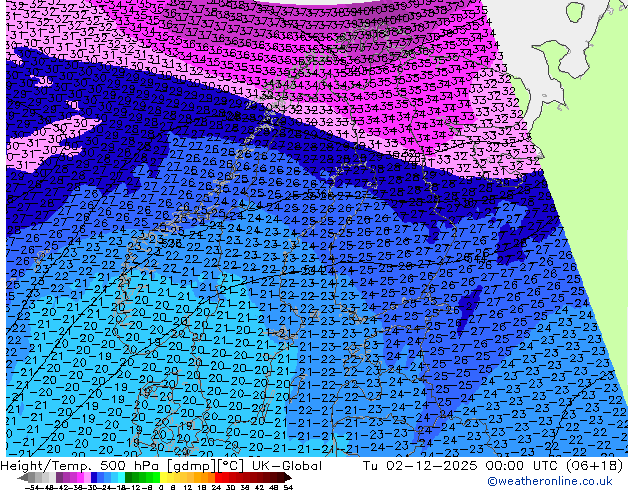634x490 pixels.
Task: Pick the rightmost dark arrow of the temperature scale
Action: (287, 478)
